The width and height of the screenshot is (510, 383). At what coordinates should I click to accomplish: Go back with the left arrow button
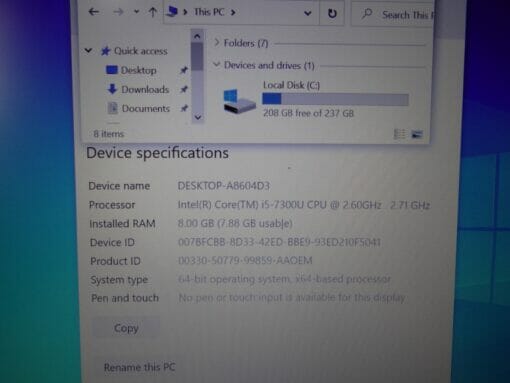94,12
